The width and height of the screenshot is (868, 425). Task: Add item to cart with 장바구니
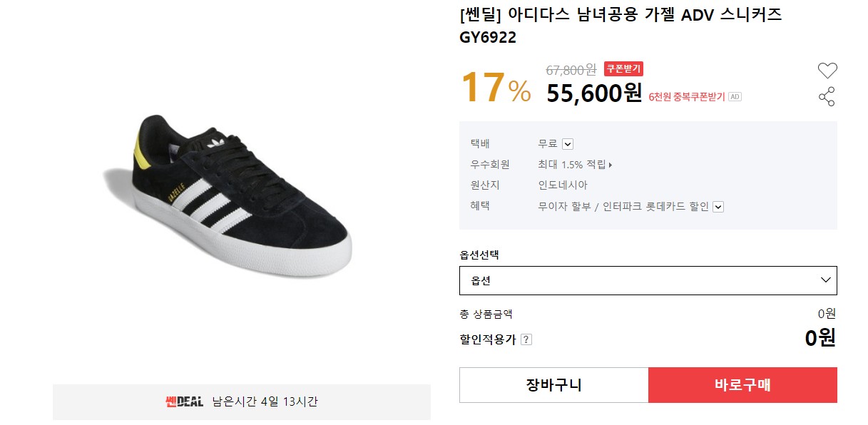(553, 385)
